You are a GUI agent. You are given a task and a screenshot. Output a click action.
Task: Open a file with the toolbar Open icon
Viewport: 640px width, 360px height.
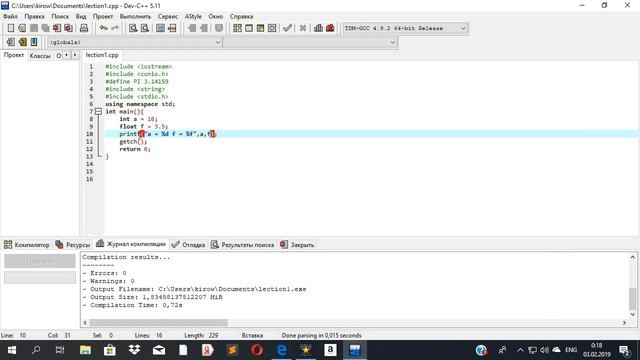tap(22, 28)
